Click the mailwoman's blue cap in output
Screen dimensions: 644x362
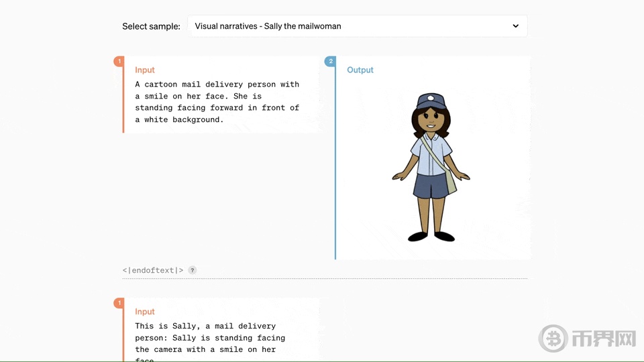click(430, 101)
